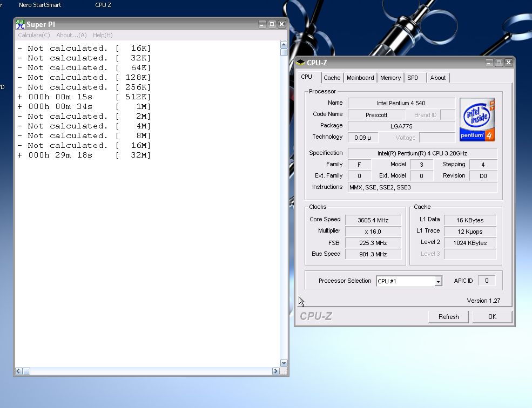The width and height of the screenshot is (532, 408).
Task: Click the OK button in CPU-Z
Action: click(492, 317)
